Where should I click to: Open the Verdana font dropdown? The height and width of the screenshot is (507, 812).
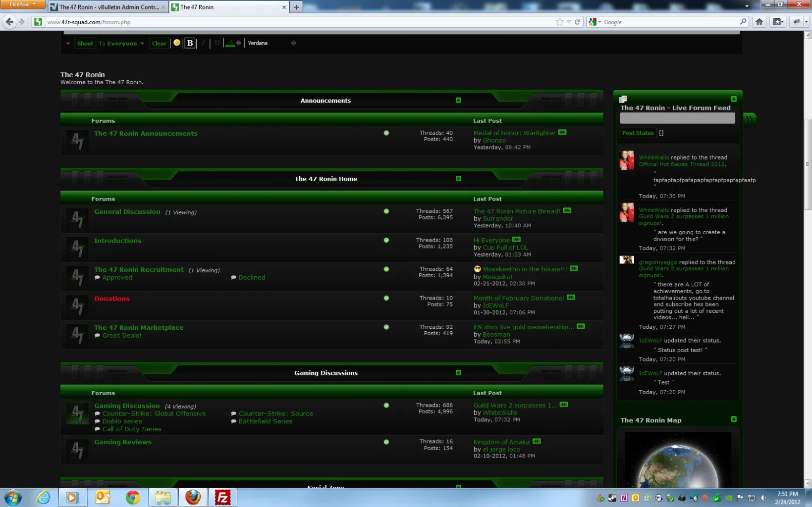(271, 43)
